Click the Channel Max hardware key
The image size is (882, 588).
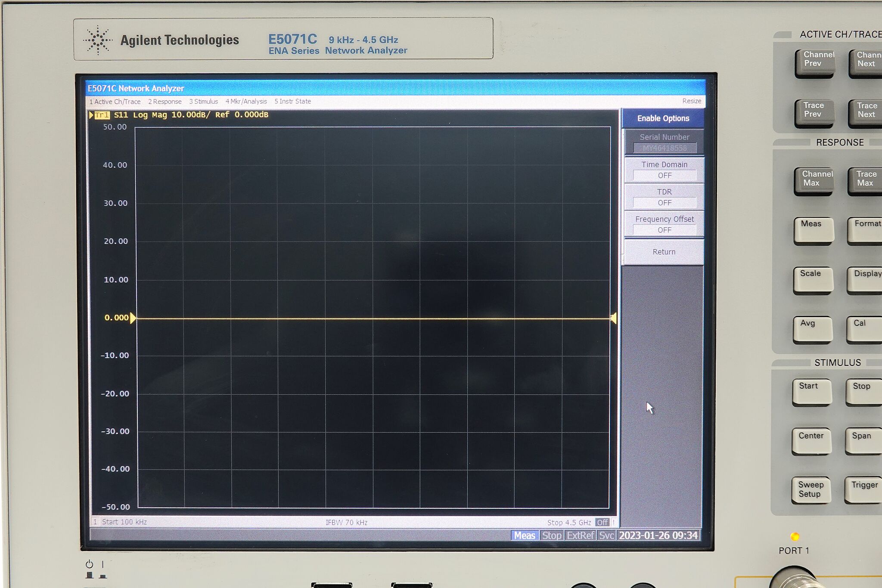pyautogui.click(x=814, y=181)
